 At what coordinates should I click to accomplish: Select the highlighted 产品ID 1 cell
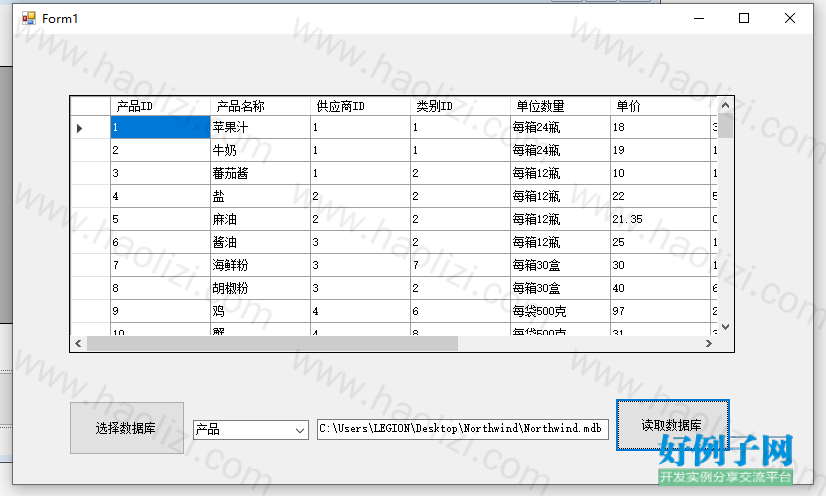coord(160,127)
